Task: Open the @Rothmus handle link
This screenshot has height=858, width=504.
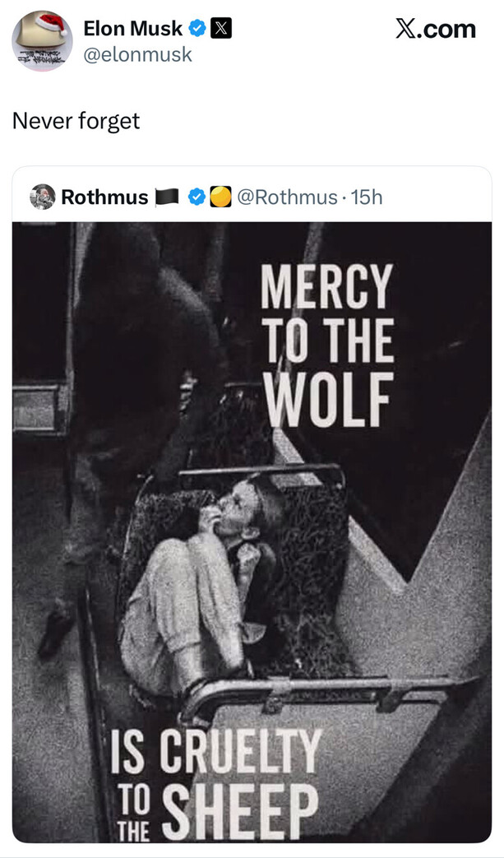Action: pyautogui.click(x=287, y=197)
